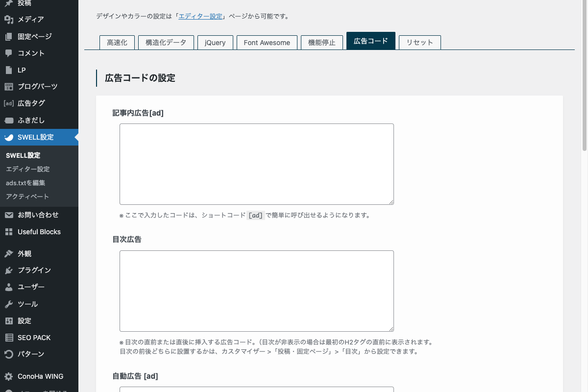This screenshot has width=588, height=392.
Task: Click the SWELL wave logo icon
Action: [9, 137]
